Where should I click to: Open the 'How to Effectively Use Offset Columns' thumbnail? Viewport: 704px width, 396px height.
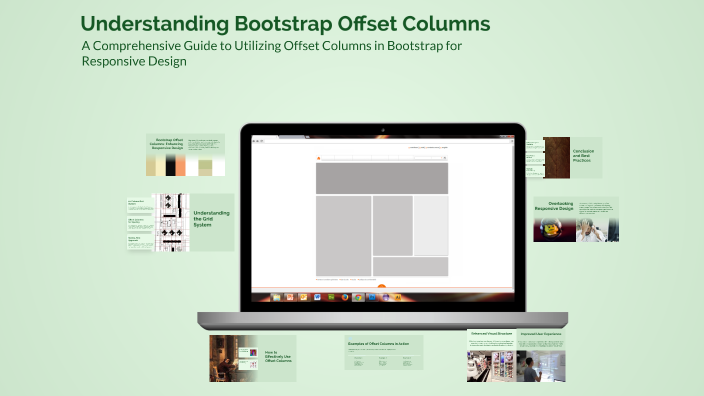[252, 358]
